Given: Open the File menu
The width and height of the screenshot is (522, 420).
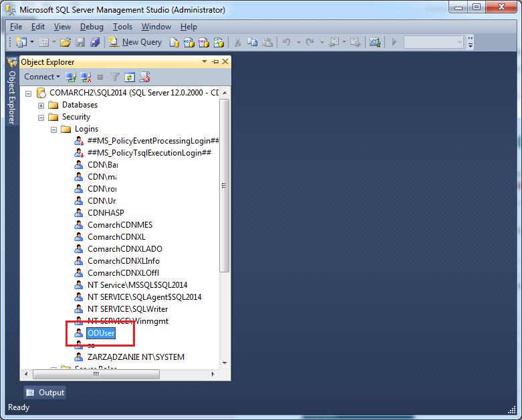Looking at the screenshot, I should point(16,27).
